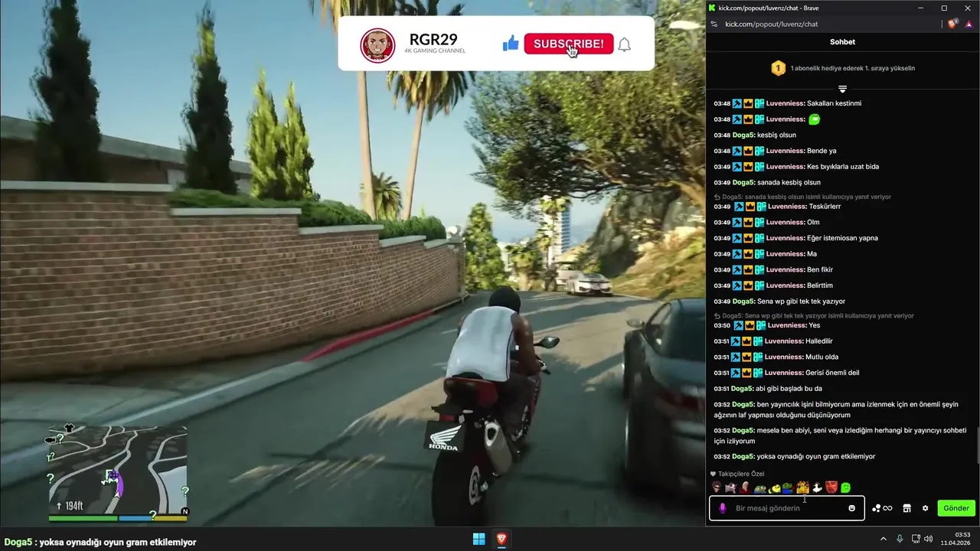Open the Kick shop storefront icon

(x=906, y=508)
